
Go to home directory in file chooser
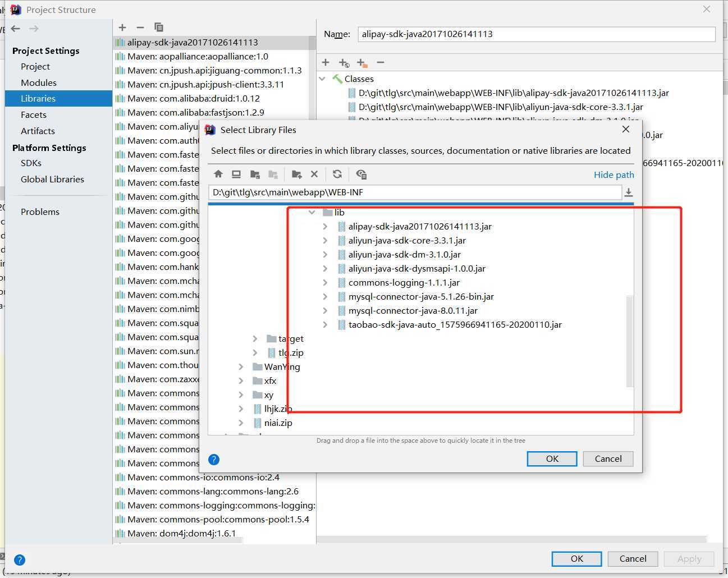click(x=218, y=174)
